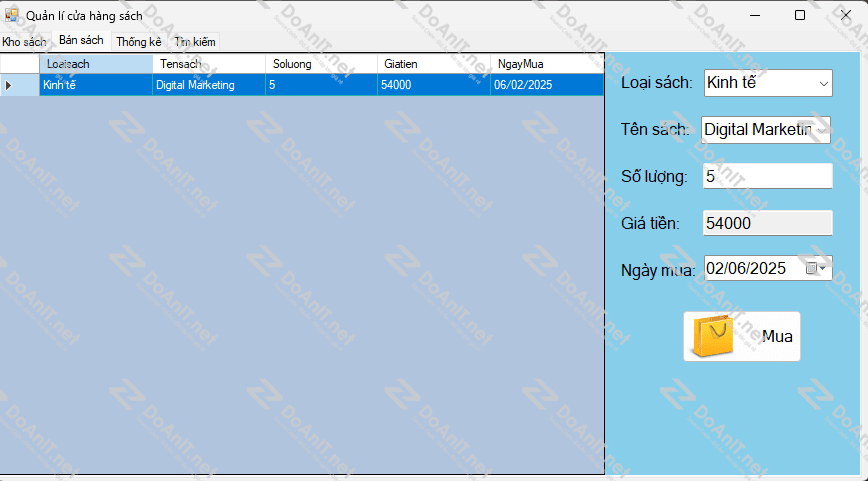Image resolution: width=868 pixels, height=481 pixels.
Task: Expand the Loại sách dropdown
Action: 824,84
